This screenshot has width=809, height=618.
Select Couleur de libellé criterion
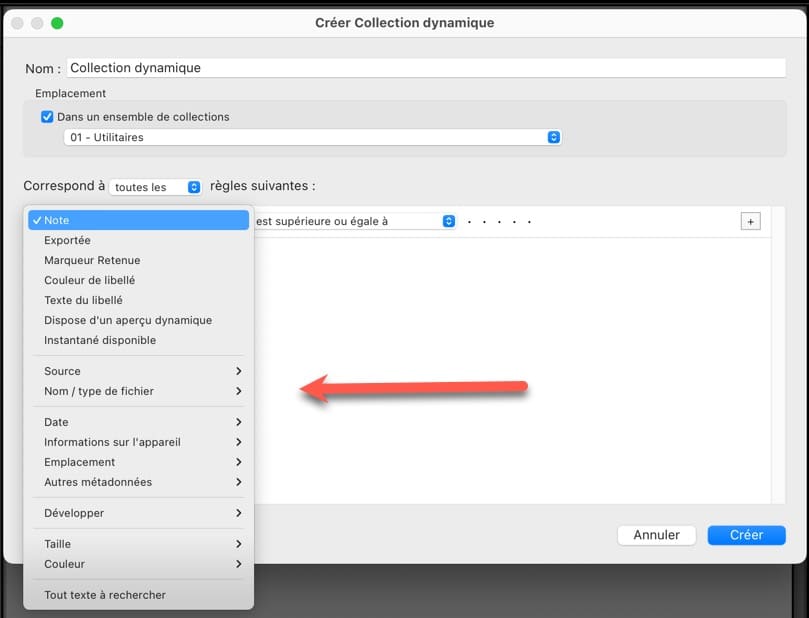click(138, 280)
